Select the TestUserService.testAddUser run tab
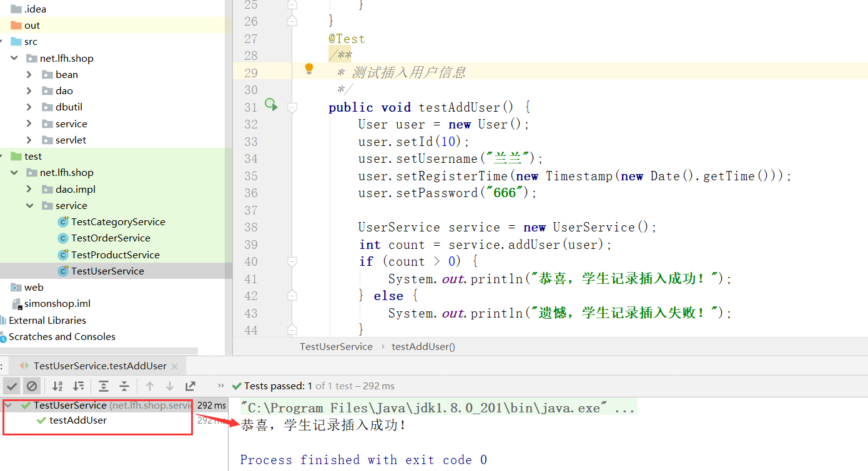This screenshot has height=471, width=868. click(100, 366)
